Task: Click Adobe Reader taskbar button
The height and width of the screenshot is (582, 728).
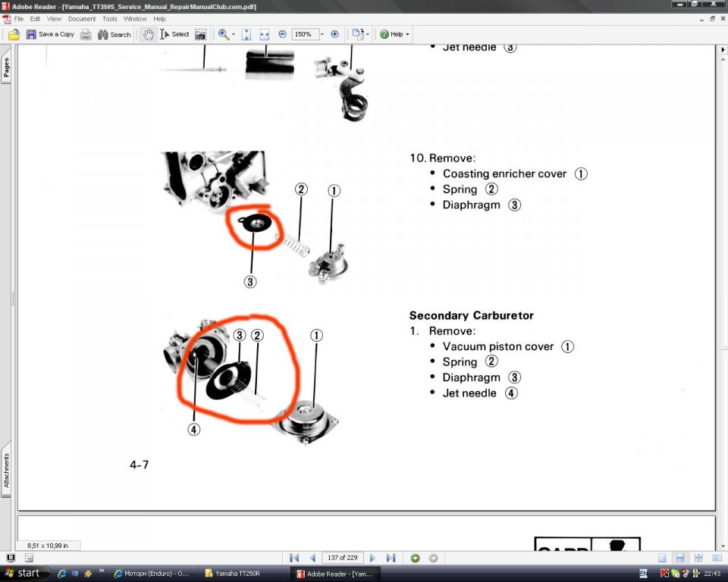Action: click(335, 574)
